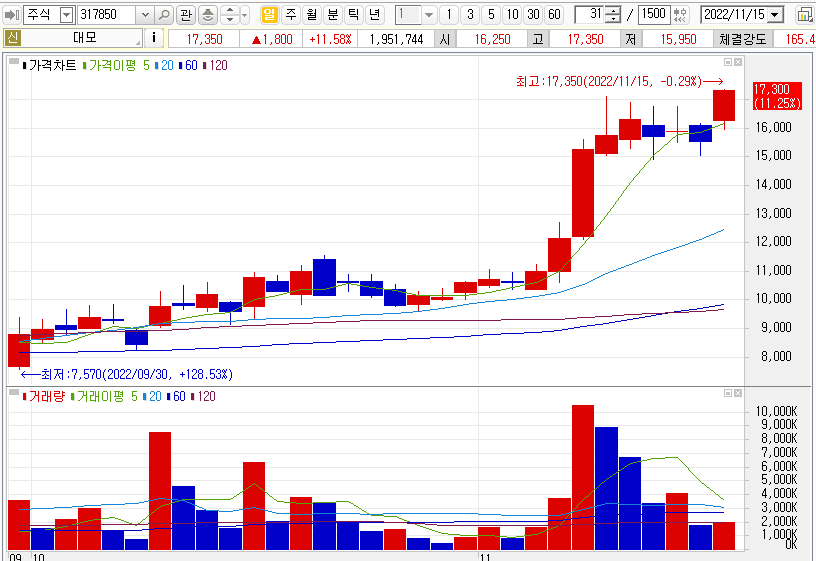Click the open price 16,250 value
Screen dimensions: 816x561
click(492, 39)
